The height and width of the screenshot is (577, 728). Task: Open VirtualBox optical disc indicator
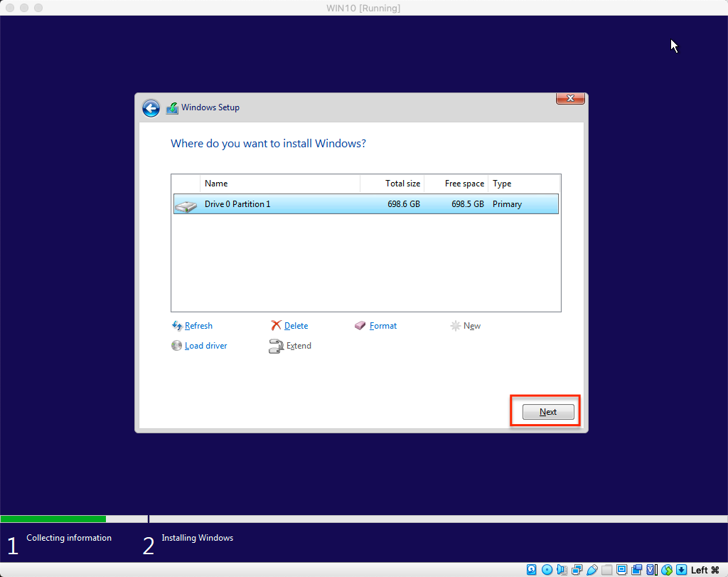click(x=547, y=570)
